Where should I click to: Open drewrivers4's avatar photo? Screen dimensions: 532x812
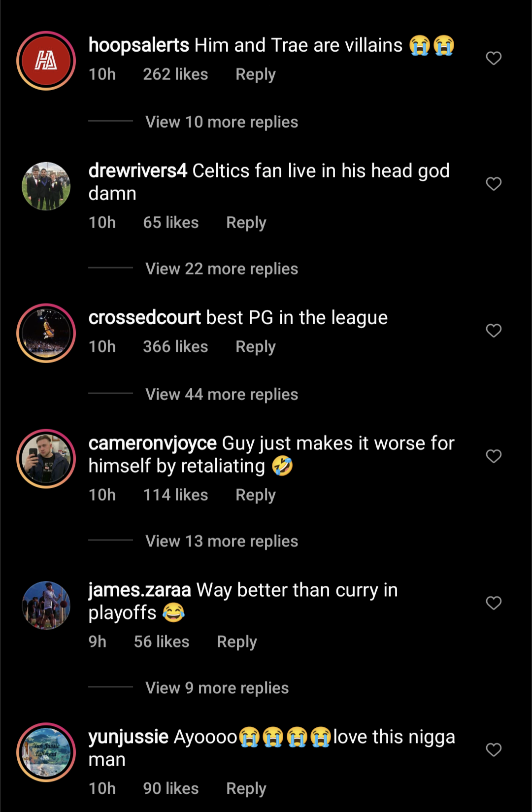pyautogui.click(x=46, y=186)
